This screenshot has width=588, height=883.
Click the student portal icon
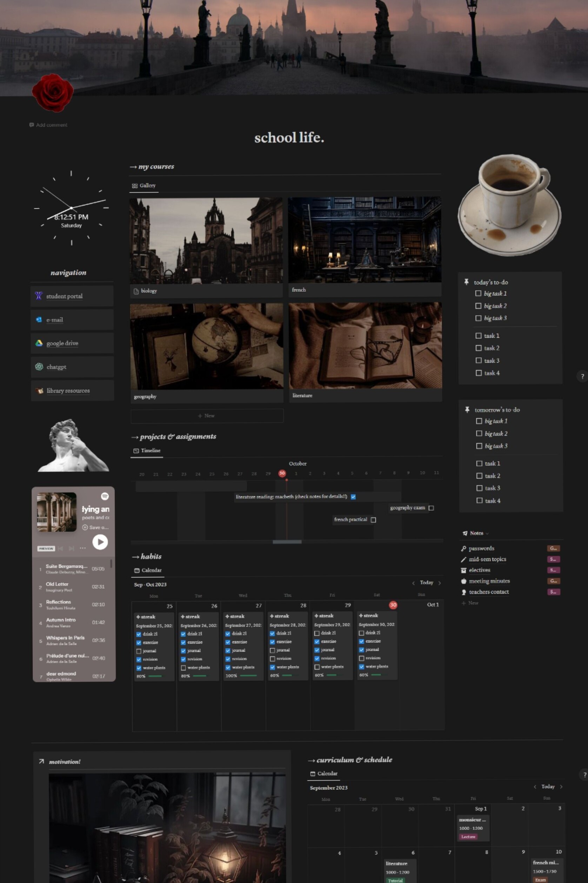pos(38,296)
